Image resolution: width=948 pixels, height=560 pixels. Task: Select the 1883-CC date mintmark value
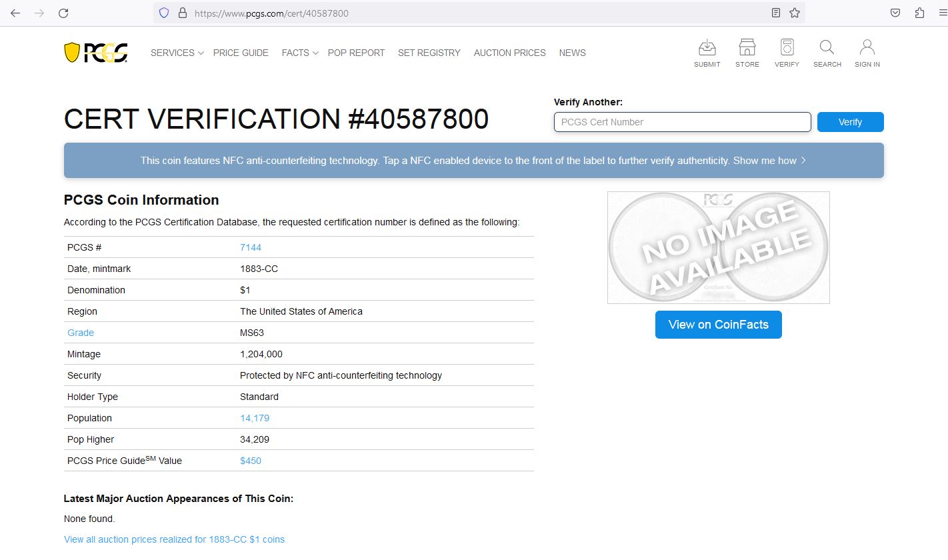click(259, 269)
